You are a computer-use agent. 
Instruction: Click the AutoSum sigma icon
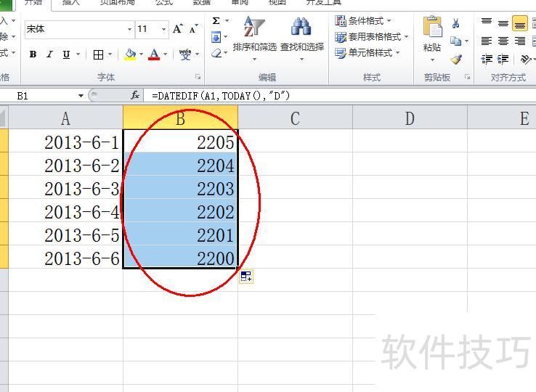[216, 21]
